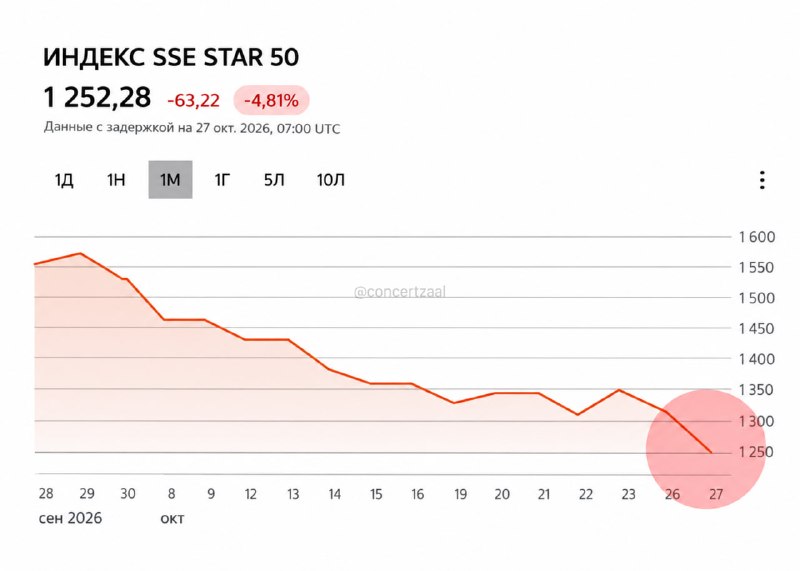Screen dimensions: 800x571
Task: Click the -4,81% change badge
Action: tap(271, 101)
